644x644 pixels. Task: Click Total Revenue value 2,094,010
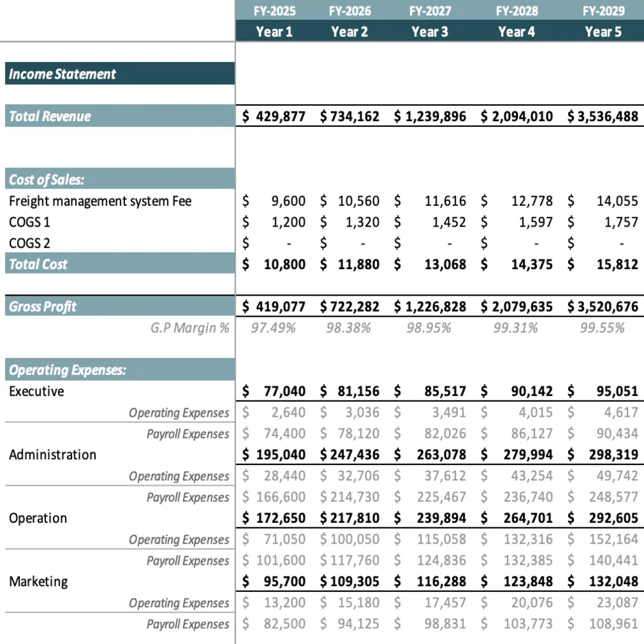tap(522, 116)
